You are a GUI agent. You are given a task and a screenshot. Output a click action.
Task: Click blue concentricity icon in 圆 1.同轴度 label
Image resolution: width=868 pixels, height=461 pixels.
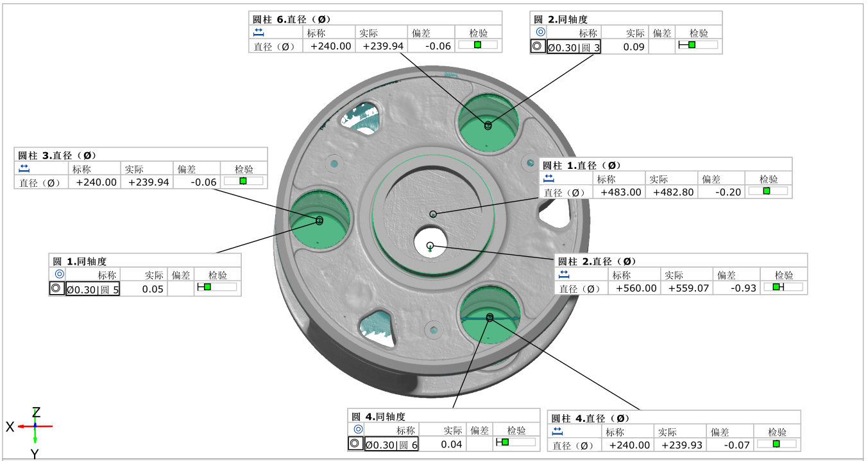tap(59, 274)
